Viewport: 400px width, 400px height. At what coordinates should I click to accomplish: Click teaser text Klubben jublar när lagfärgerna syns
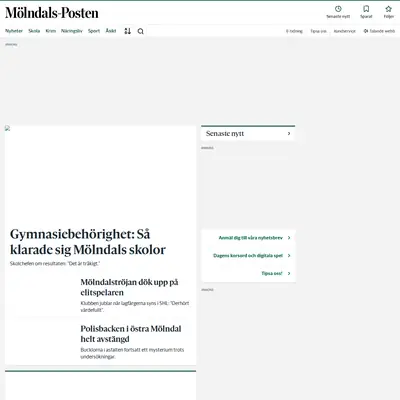[135, 306]
